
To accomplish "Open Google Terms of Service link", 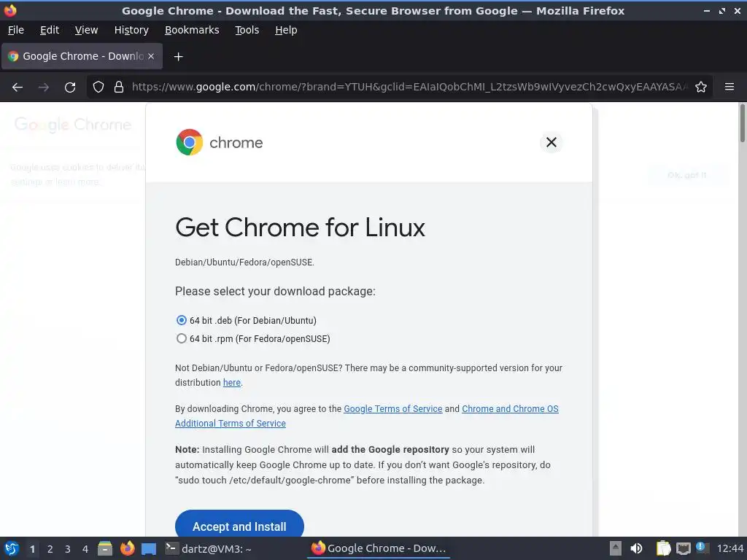I will (393, 409).
